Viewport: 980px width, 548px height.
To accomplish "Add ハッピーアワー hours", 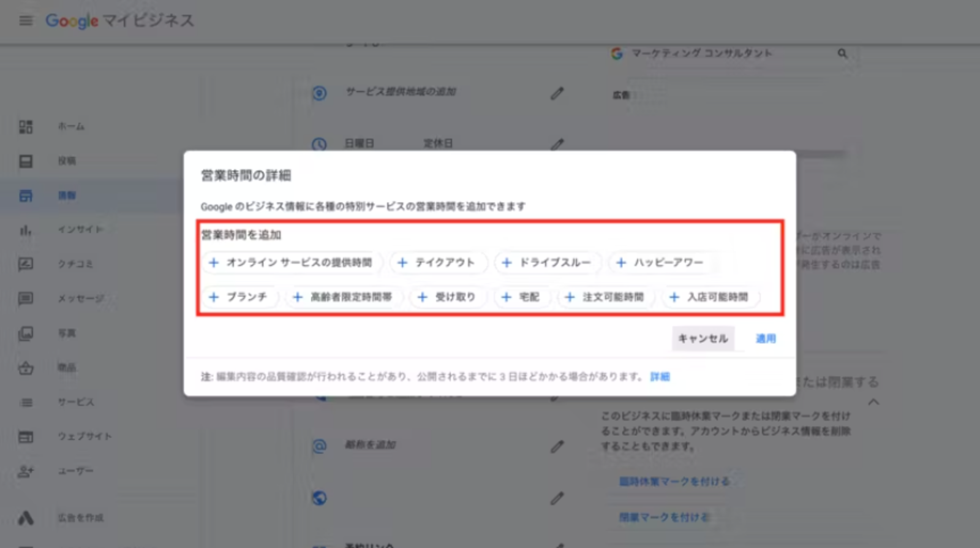I will [x=661, y=262].
